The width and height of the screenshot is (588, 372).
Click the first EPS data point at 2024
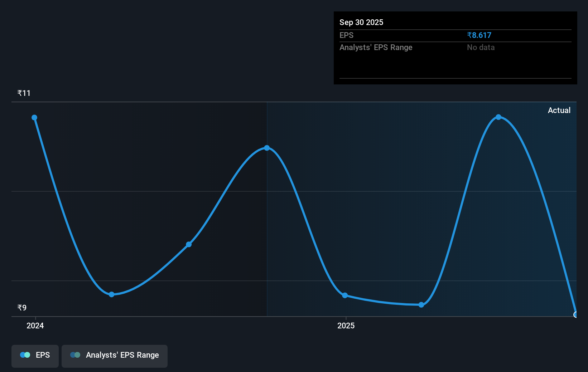[x=34, y=118]
